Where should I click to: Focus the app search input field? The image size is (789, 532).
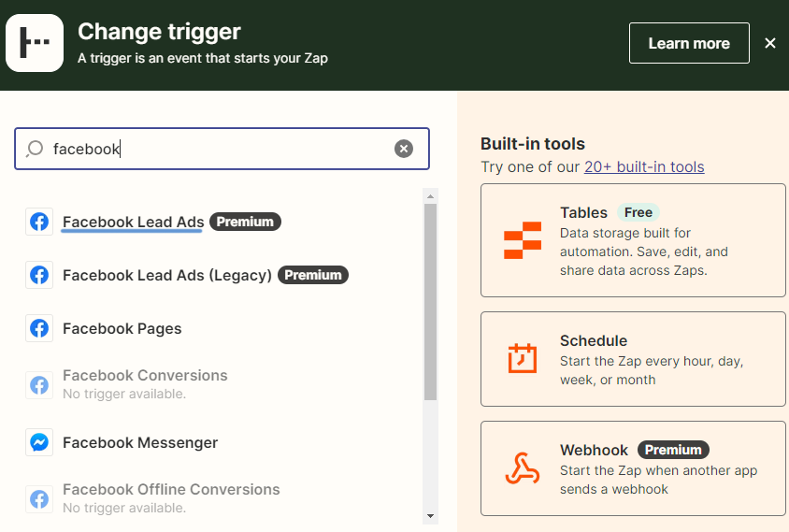point(222,149)
